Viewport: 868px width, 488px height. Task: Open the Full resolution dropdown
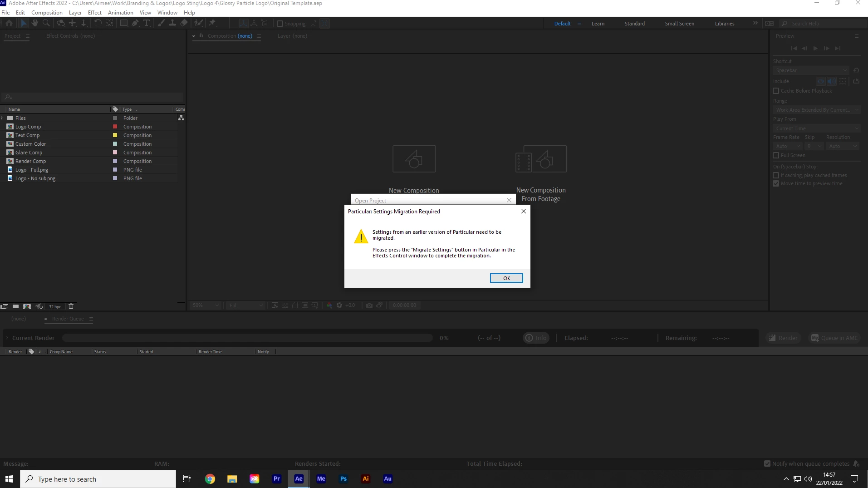pos(246,305)
